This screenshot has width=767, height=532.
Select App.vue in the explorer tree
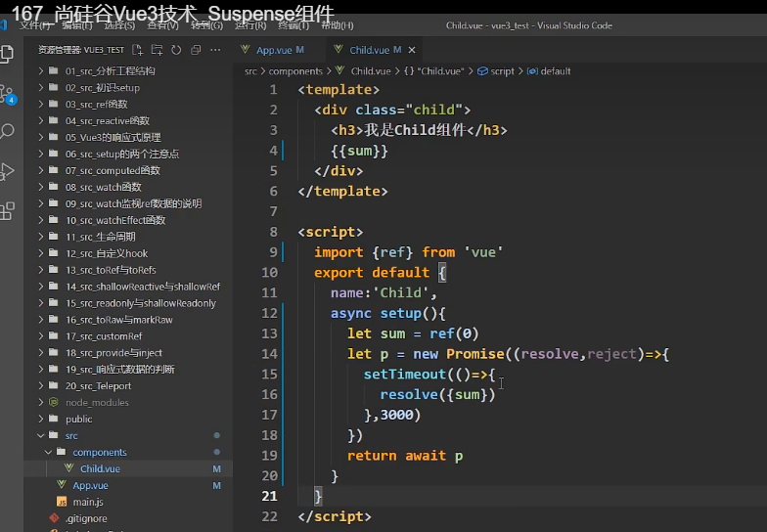(x=90, y=486)
